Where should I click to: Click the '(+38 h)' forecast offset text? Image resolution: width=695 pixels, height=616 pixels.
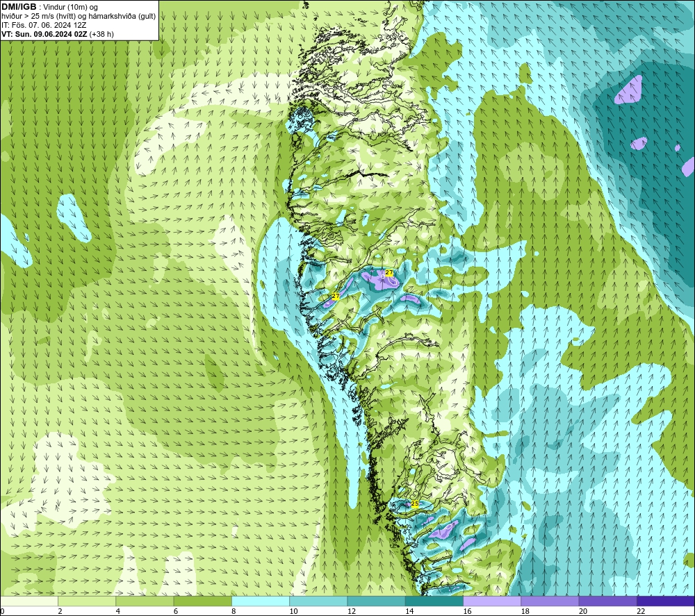point(101,34)
